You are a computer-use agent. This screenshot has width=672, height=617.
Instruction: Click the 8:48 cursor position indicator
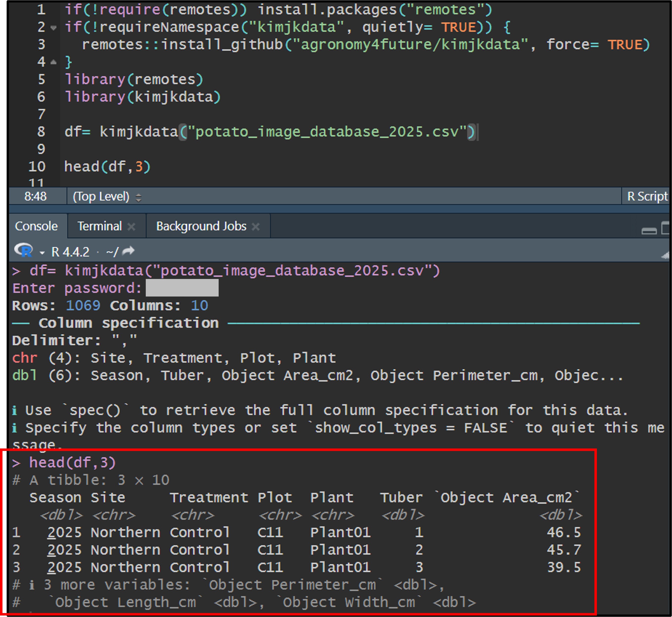coord(35,197)
